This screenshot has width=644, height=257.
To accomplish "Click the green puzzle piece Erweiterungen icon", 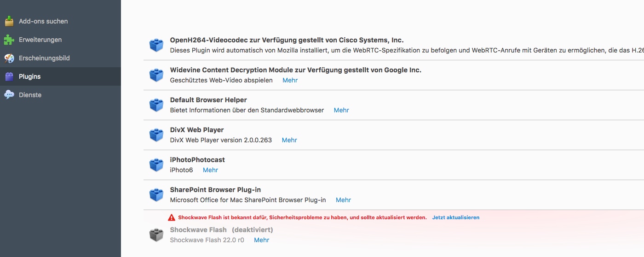I will 9,40.
